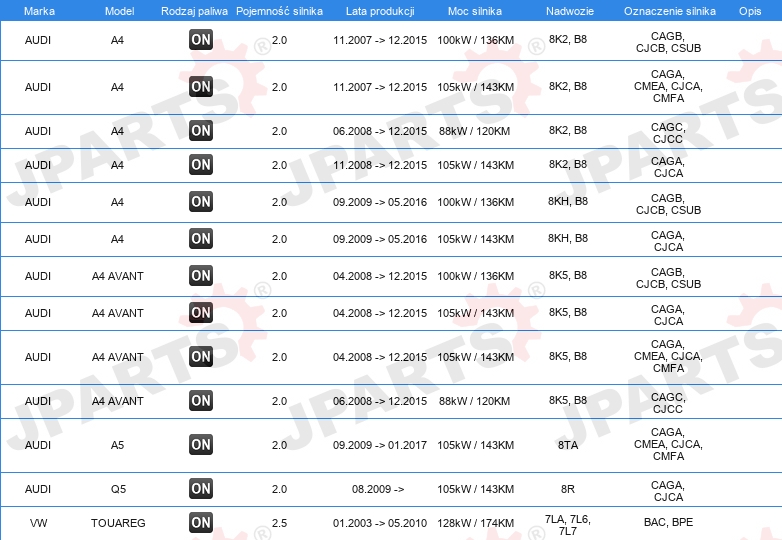782x540 pixels.
Task: Click 06.2008 -> 12.2015 in the A4 AVANT row
Action: [380, 401]
